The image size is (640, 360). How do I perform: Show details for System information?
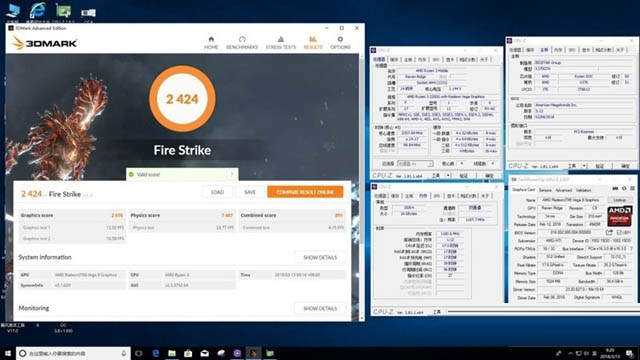click(320, 258)
